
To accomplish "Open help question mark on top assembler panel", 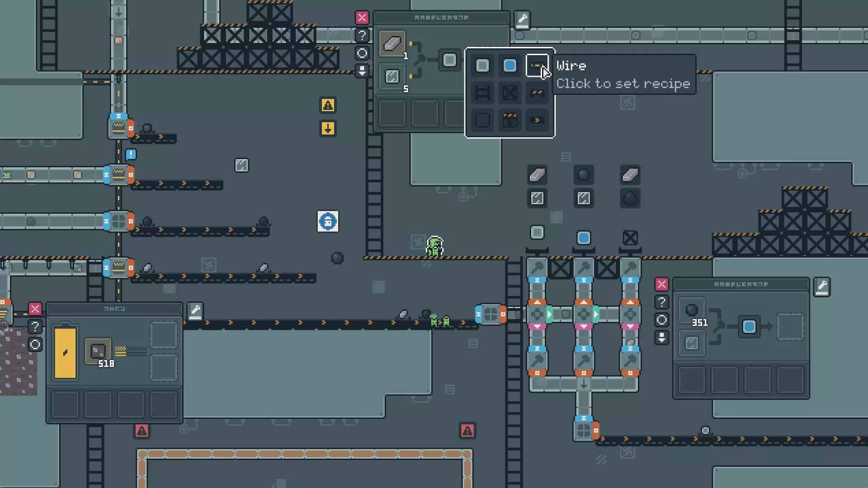I will pos(362,35).
